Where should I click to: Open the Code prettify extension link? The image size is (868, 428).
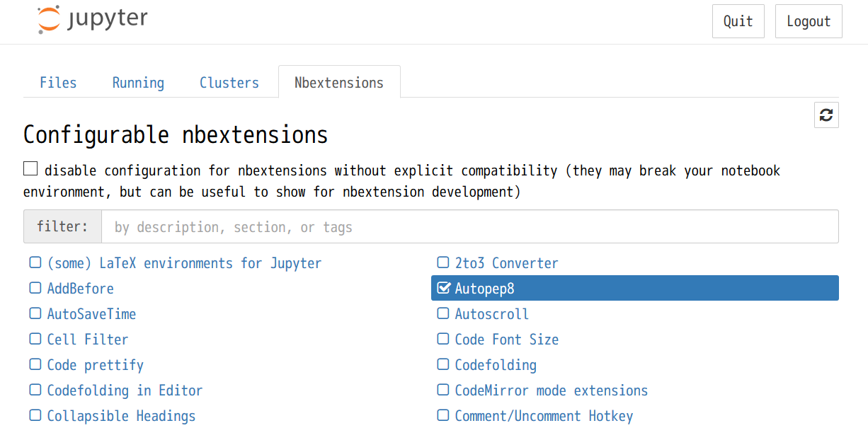[x=96, y=365]
